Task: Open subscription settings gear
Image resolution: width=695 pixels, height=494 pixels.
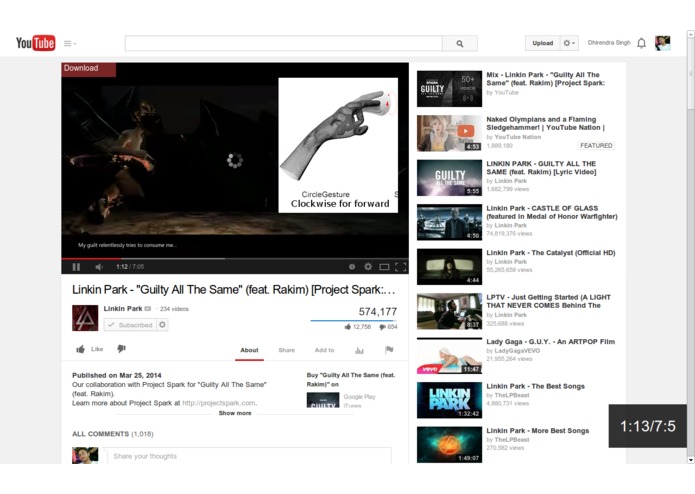Action: (162, 325)
